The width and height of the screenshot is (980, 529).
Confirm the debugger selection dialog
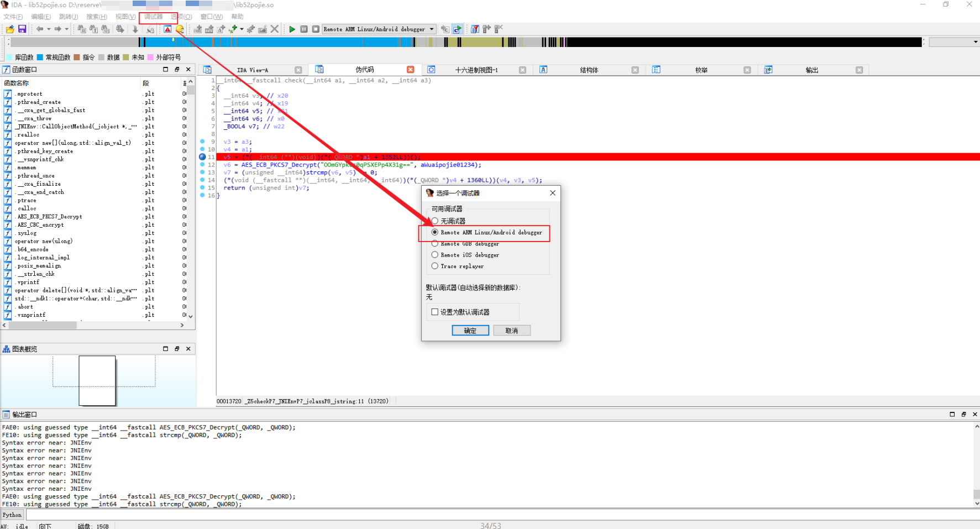[x=470, y=331]
